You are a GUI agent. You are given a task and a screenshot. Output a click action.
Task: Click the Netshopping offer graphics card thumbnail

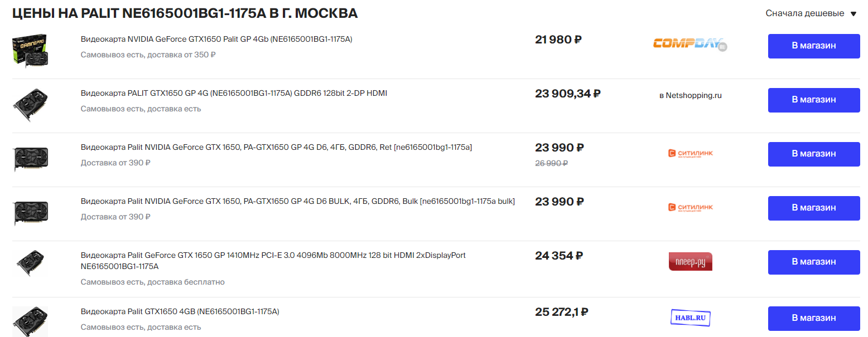coord(30,104)
